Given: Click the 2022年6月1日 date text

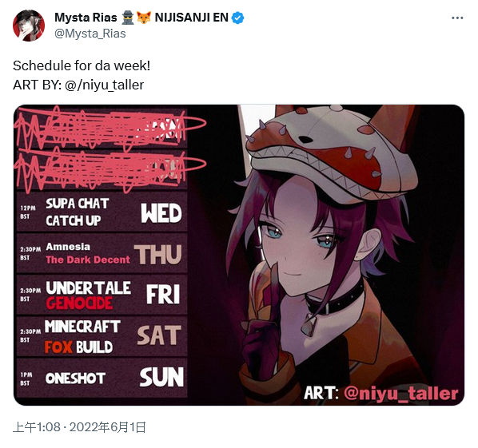Looking at the screenshot, I should point(108,427).
